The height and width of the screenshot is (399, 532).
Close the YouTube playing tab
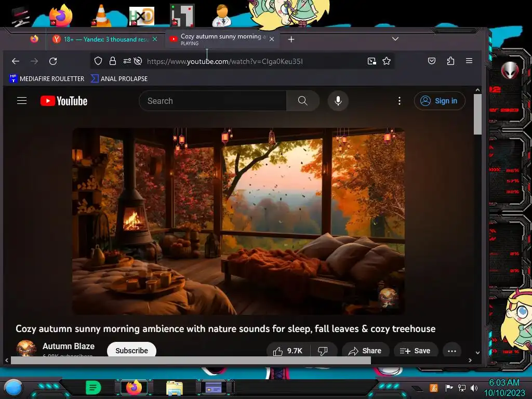coord(272,39)
